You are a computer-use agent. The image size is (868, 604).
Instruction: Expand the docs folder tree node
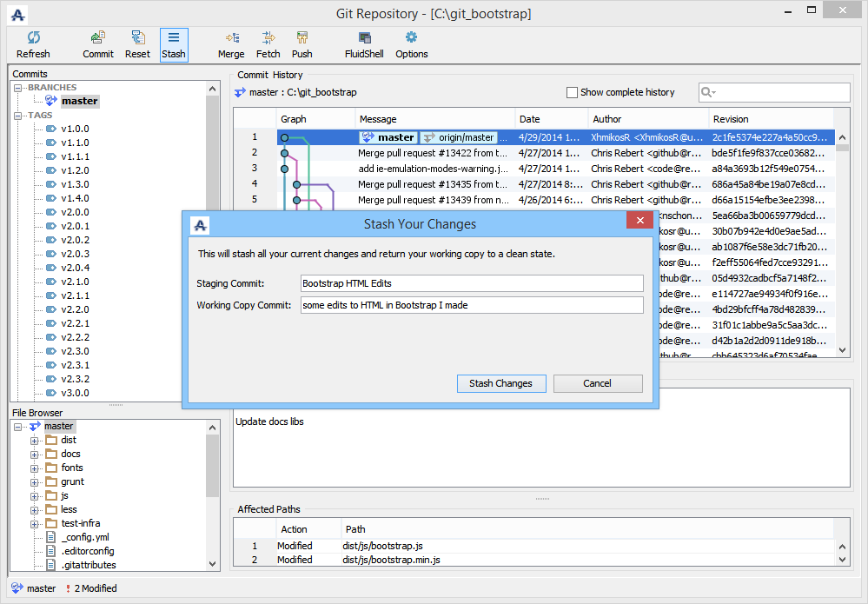[x=35, y=455]
